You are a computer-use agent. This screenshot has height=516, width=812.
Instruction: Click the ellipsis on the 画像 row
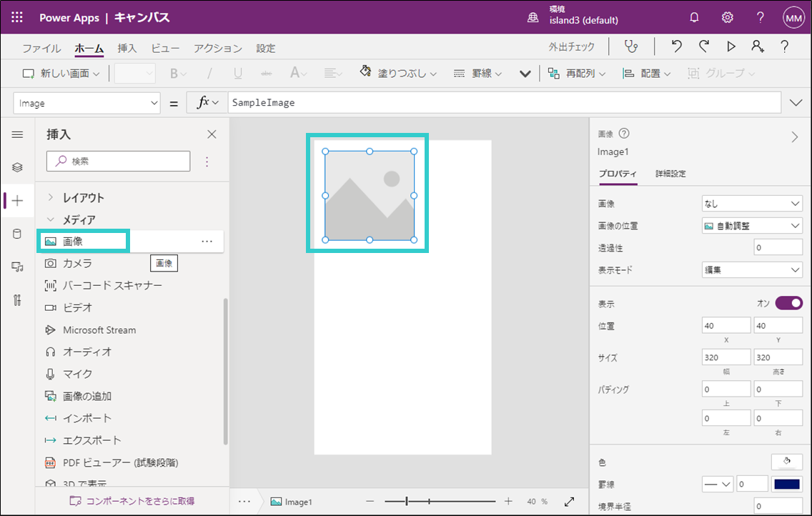[x=207, y=241]
